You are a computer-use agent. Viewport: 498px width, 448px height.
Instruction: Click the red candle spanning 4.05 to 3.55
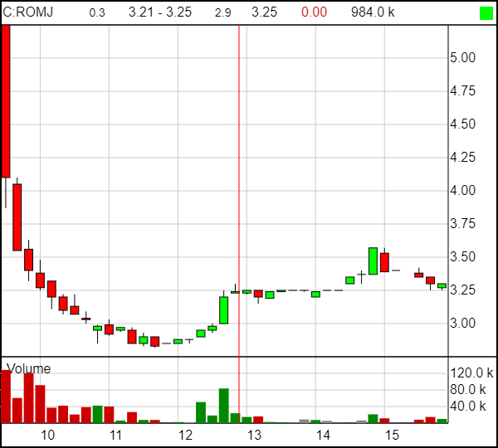point(17,217)
